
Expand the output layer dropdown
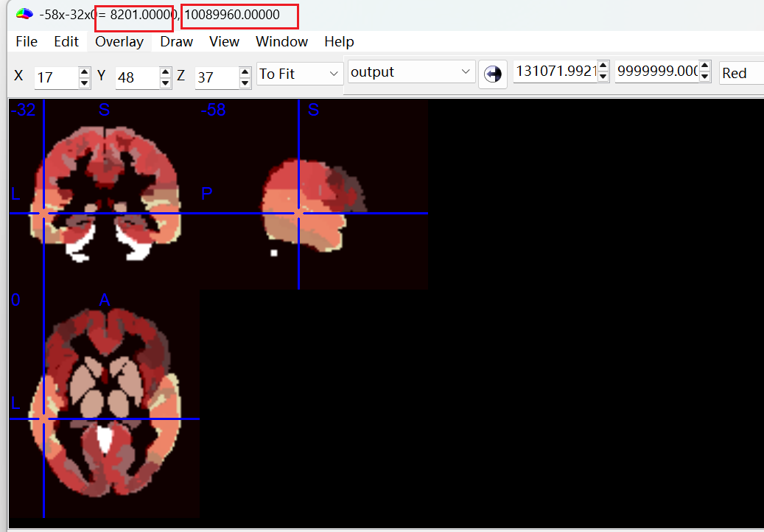click(411, 72)
